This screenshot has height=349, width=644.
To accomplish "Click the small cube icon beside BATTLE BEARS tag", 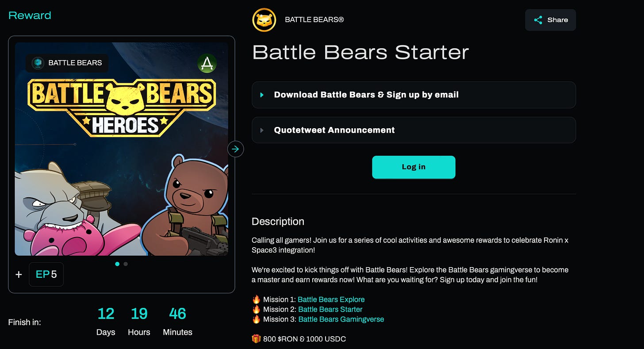I will tap(38, 63).
